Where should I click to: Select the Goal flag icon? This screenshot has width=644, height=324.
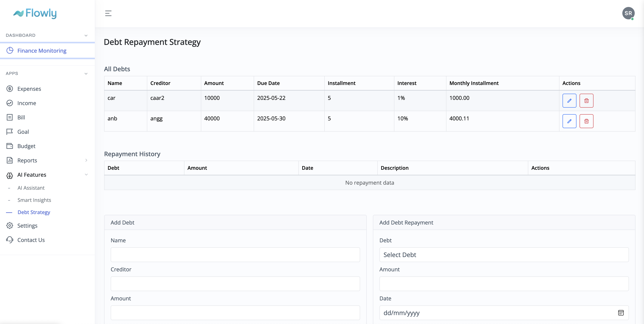[9, 132]
